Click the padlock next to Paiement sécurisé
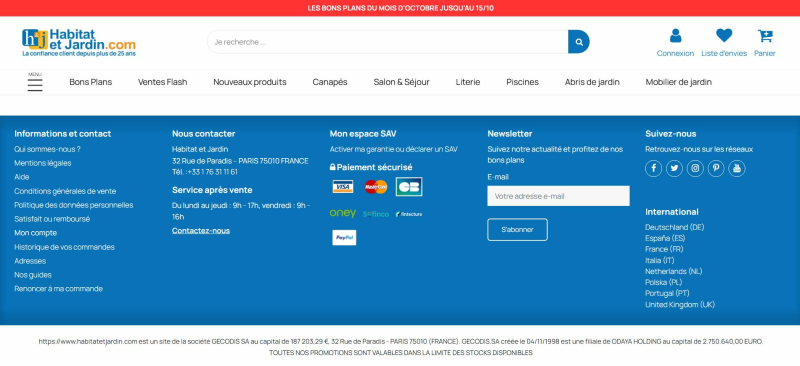This screenshot has height=366, width=800. click(333, 167)
